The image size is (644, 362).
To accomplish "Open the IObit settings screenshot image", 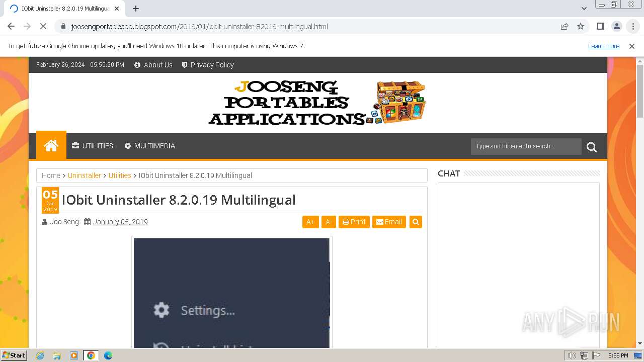I will [231, 293].
